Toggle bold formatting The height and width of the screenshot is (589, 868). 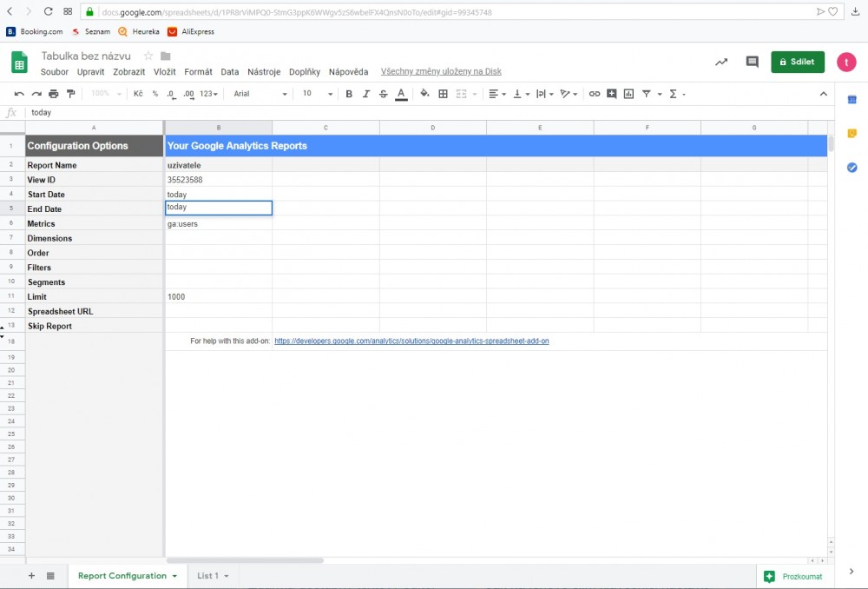[349, 94]
